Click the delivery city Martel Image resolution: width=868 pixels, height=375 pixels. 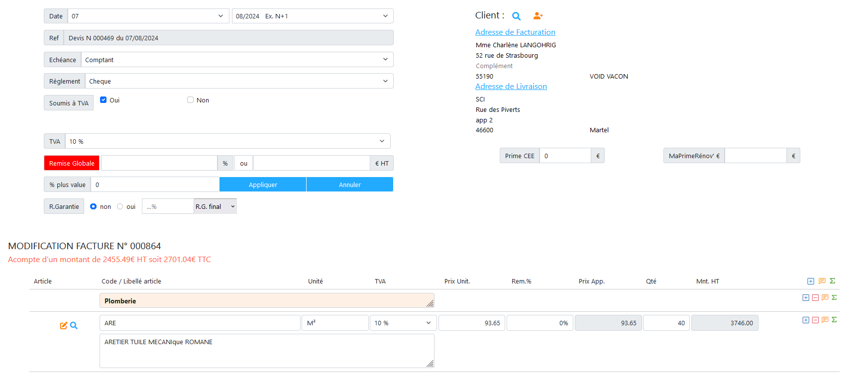pyautogui.click(x=599, y=130)
